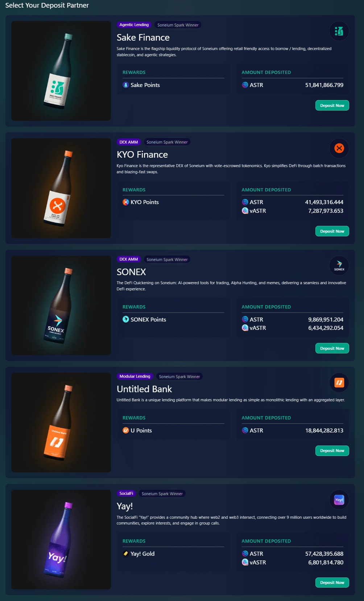The width and height of the screenshot is (364, 601).
Task: Select the SocialFi category tag
Action: point(126,494)
